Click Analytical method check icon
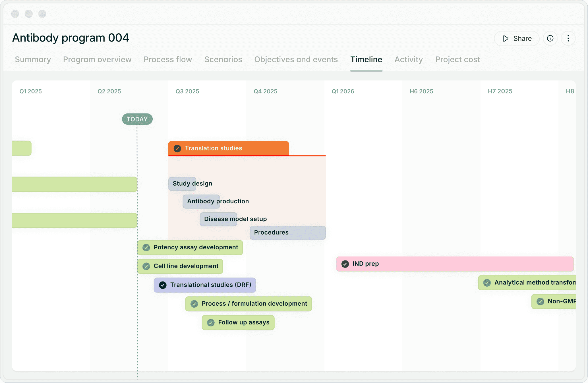Viewport: 588px width, 383px height. click(x=487, y=283)
